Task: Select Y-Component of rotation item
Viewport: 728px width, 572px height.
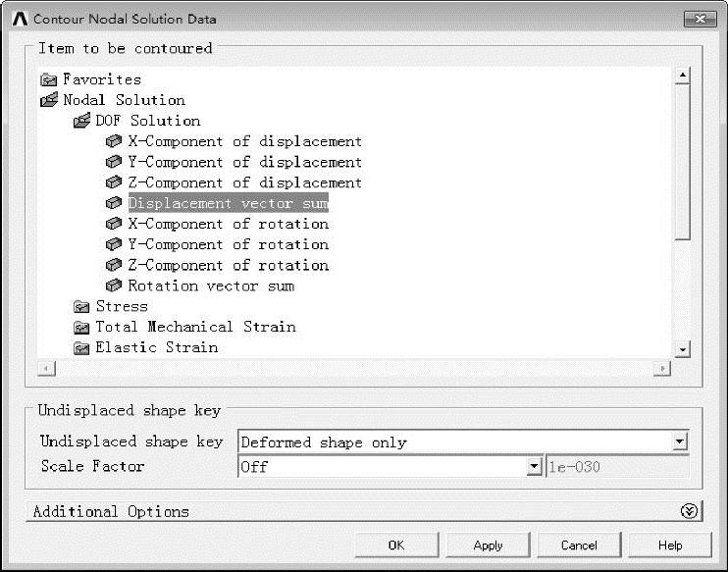Action: point(229,244)
